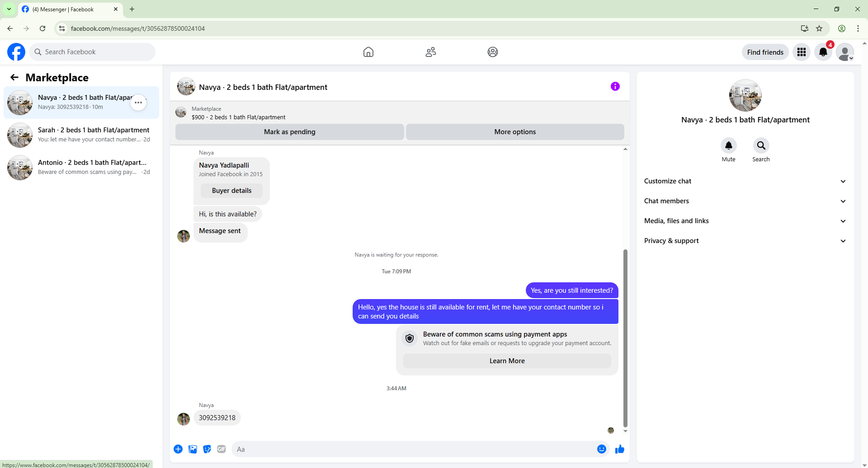Open options menu for Navya conversation
The image size is (868, 468).
138,103
